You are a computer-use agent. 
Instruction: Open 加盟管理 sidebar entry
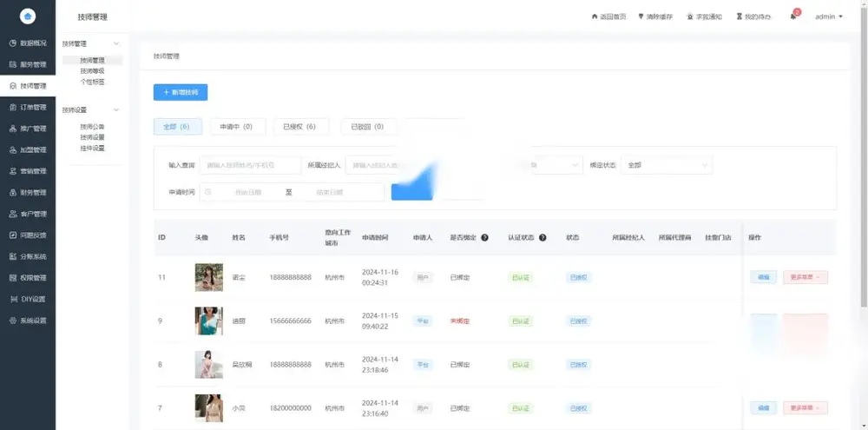28,150
